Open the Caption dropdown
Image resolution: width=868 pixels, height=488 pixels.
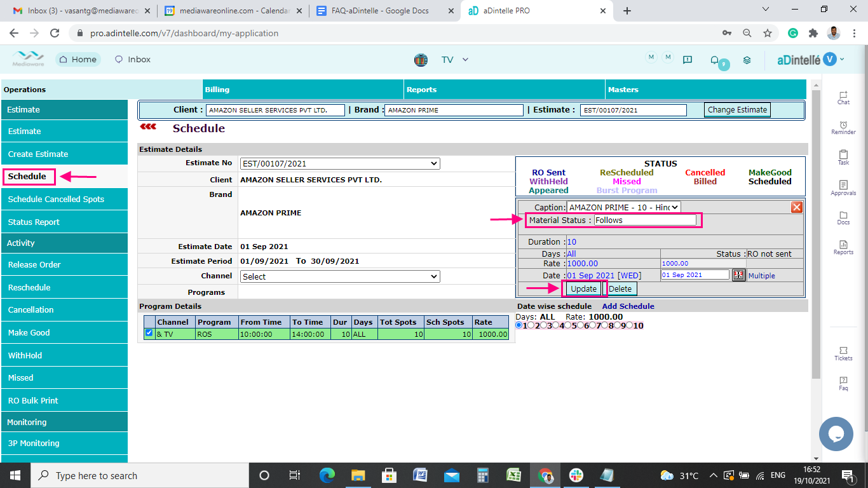click(623, 207)
